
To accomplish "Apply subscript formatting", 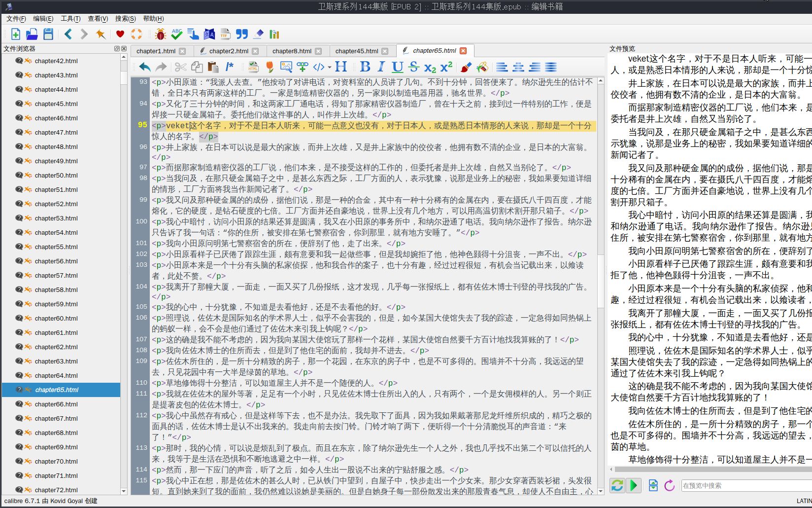I will (x=430, y=67).
